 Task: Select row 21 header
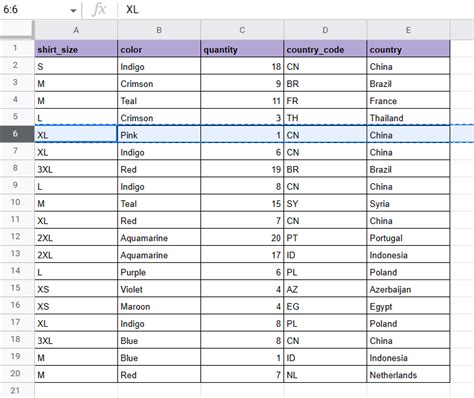[x=15, y=390]
